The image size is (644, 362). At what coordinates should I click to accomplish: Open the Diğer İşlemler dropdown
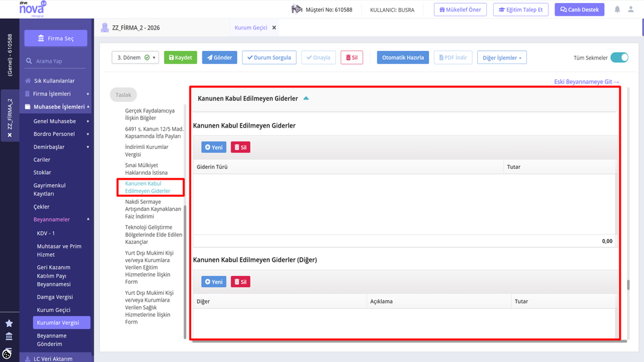(502, 57)
